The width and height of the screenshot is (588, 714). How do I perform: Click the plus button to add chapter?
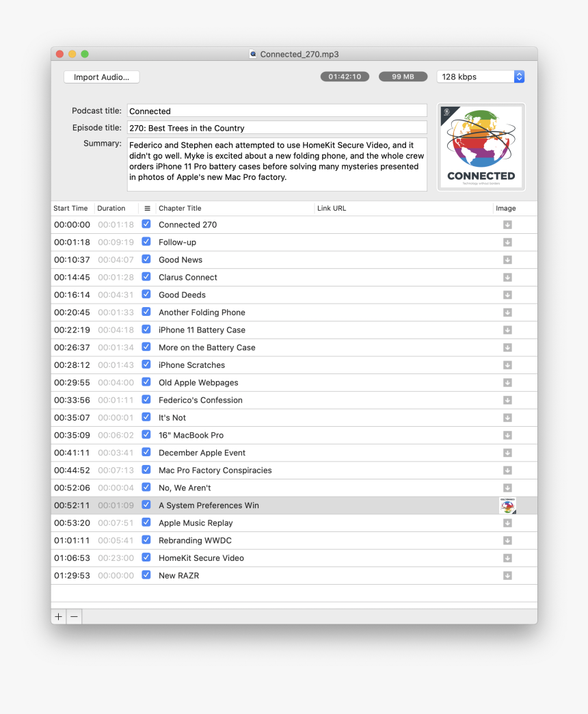pos(59,617)
